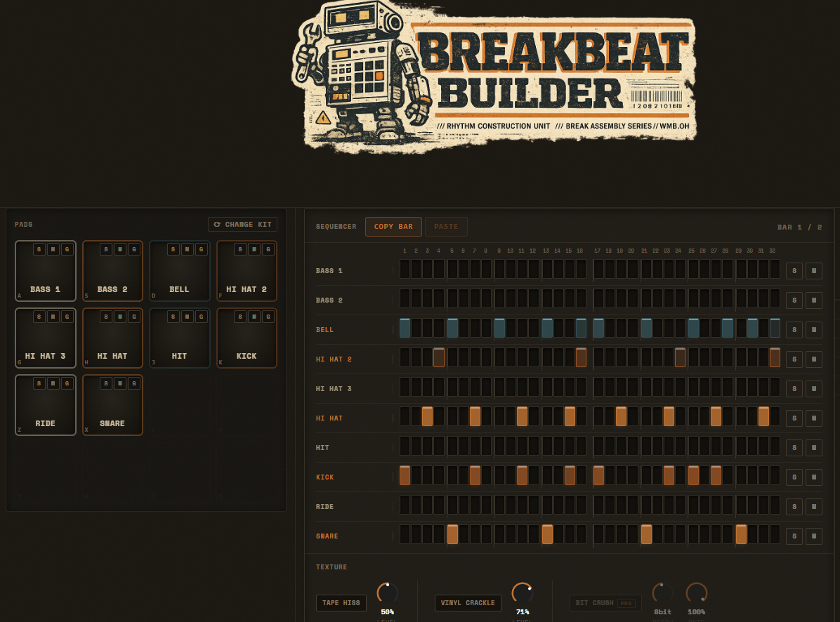Turn on Hit row step 17
Viewport: 840px width, 622px height.
tap(598, 446)
